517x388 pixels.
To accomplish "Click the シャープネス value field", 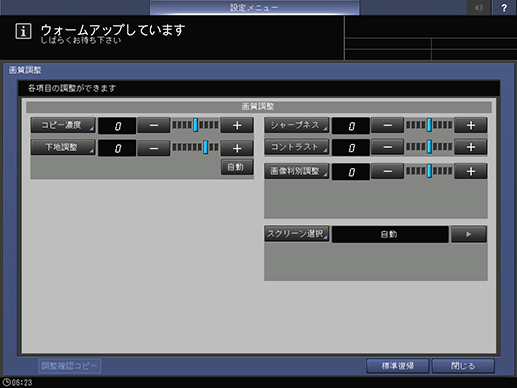I will 351,126.
